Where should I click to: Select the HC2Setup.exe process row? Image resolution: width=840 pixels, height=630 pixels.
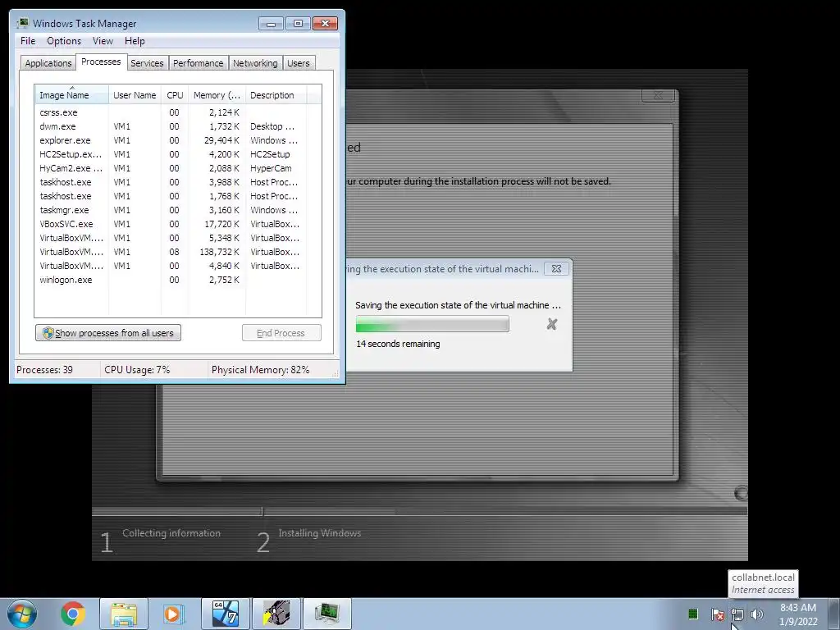click(x=178, y=154)
